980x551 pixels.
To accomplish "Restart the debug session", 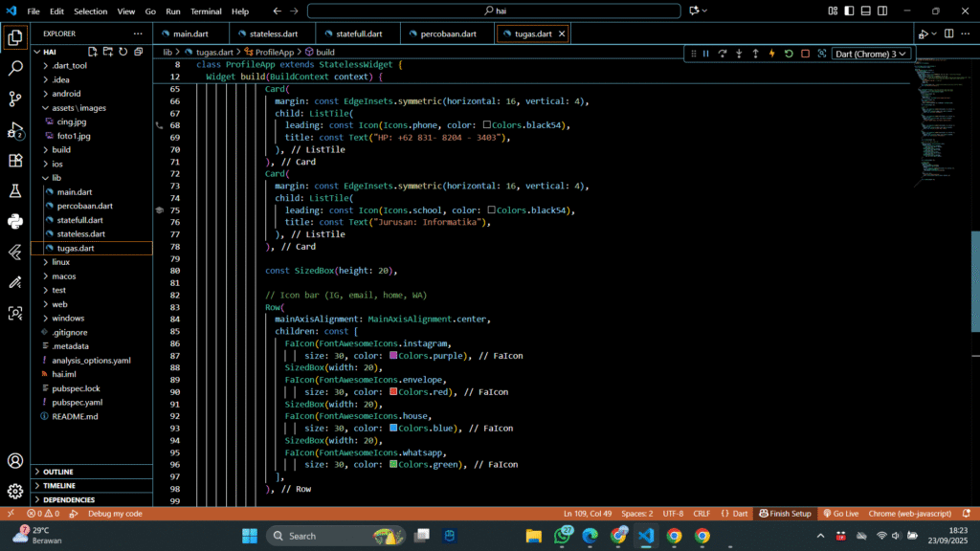I will (x=789, y=54).
